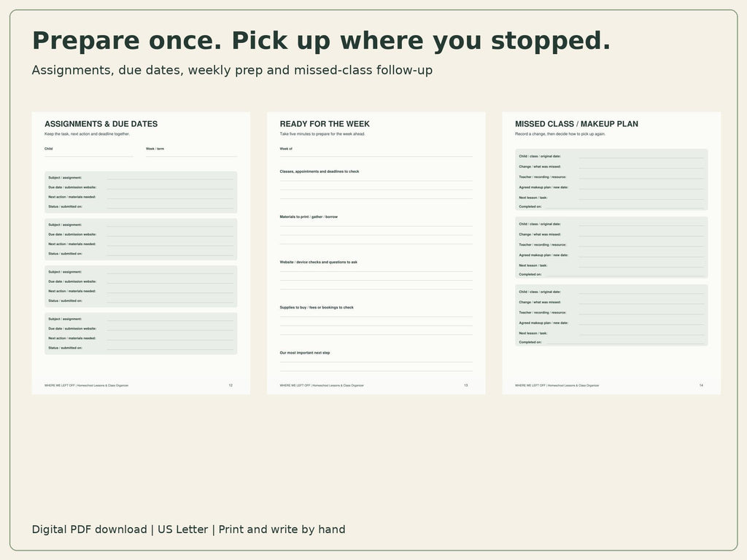The image size is (747, 560).
Task: Click first 'Subject / assignment' entry block
Action: coord(141,192)
